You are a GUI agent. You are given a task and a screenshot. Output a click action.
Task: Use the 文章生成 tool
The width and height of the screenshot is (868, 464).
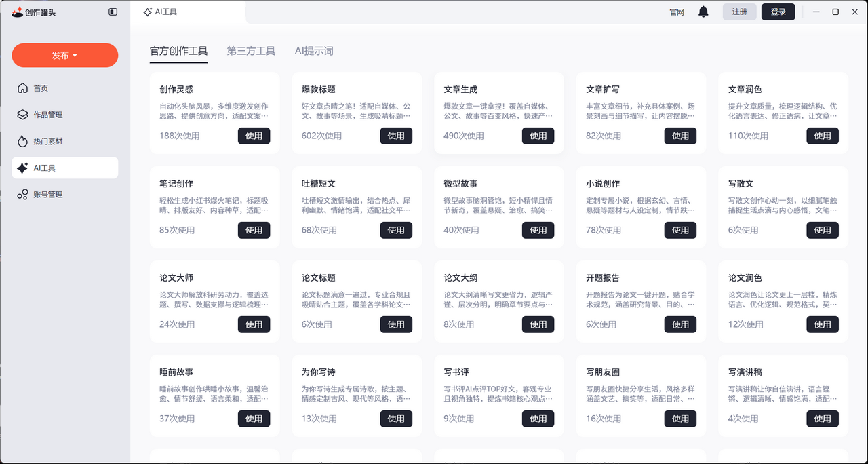point(538,136)
